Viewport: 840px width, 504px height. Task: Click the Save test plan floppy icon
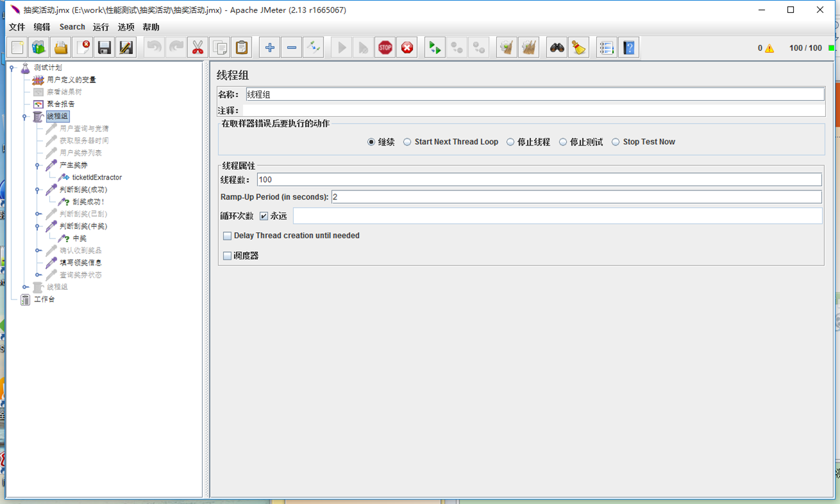click(x=104, y=47)
